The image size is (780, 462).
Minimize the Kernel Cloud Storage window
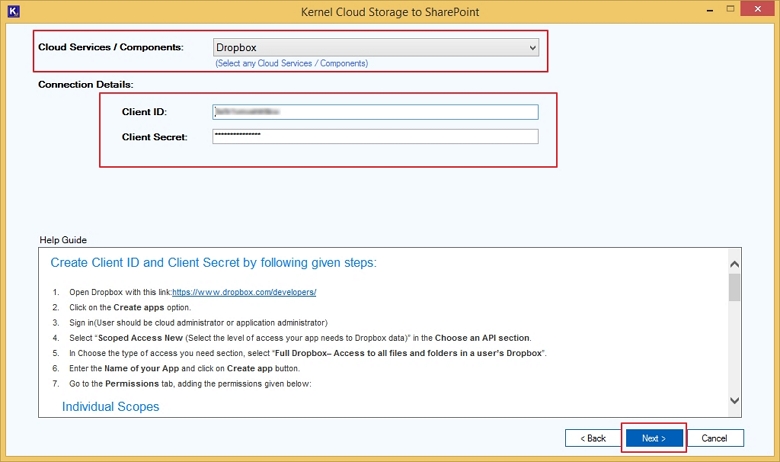[710, 10]
